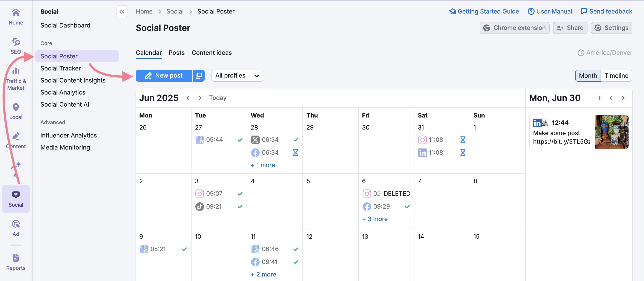Viewport: 644px width, 281px height.
Task: Click the duplicate icon beside New post
Action: (x=198, y=75)
